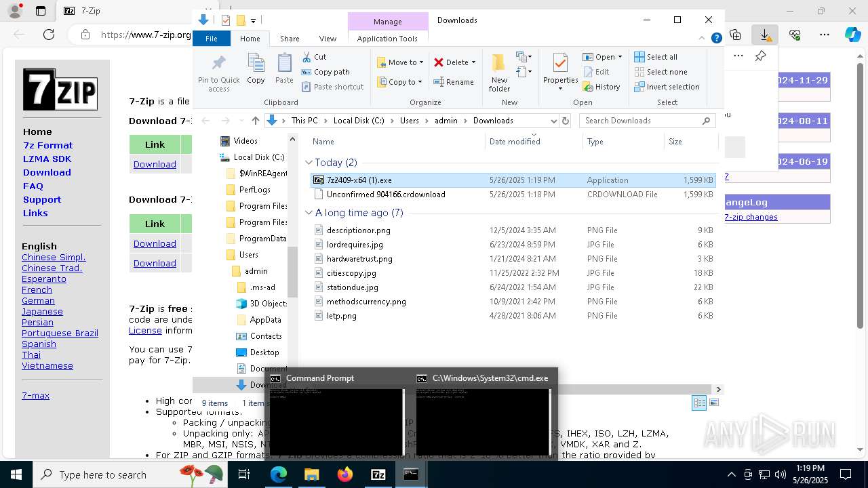
Task: Open 7-Zip app from the taskbar
Action: pos(378,474)
